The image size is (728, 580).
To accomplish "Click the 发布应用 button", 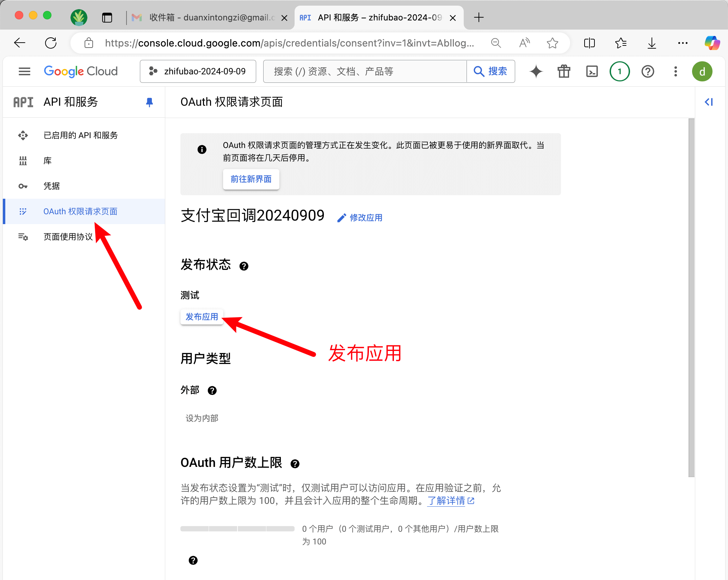I will click(202, 317).
